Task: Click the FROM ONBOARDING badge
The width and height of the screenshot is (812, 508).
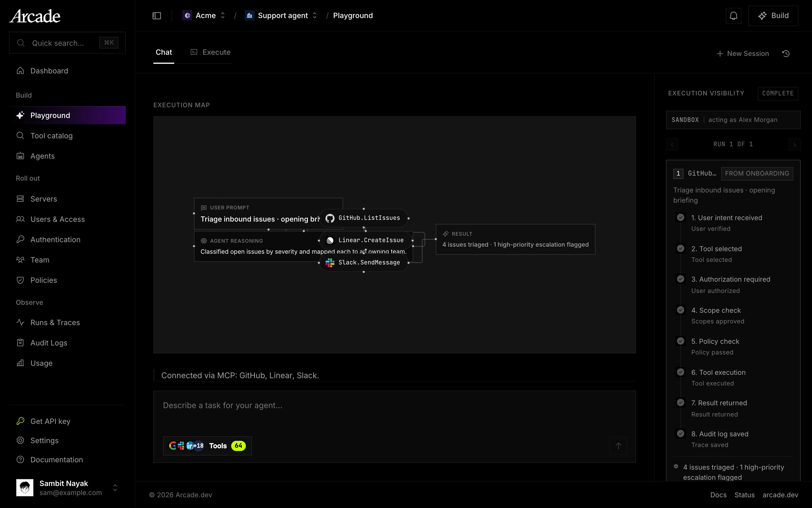Action: pos(757,174)
